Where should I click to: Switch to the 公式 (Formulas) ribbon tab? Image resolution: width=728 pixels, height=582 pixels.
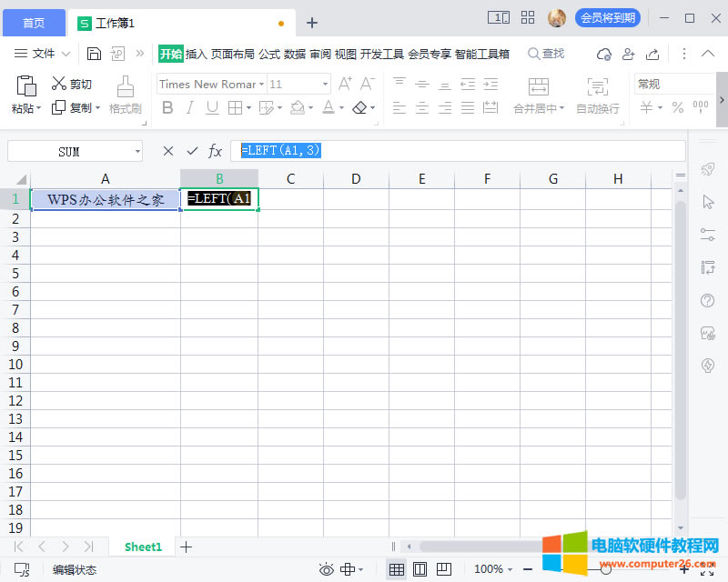coord(269,54)
